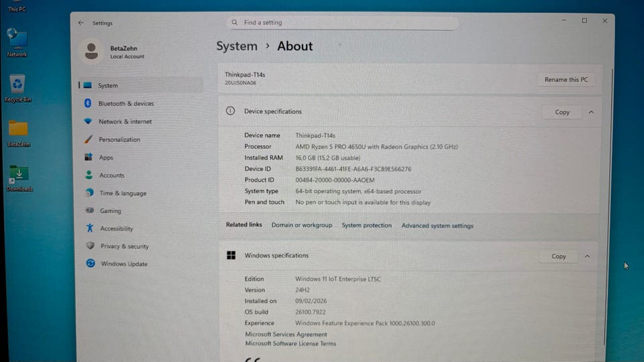The width and height of the screenshot is (644, 362).
Task: Click Product ID 00484-20000-00000-AAOEM
Action: tap(335, 180)
